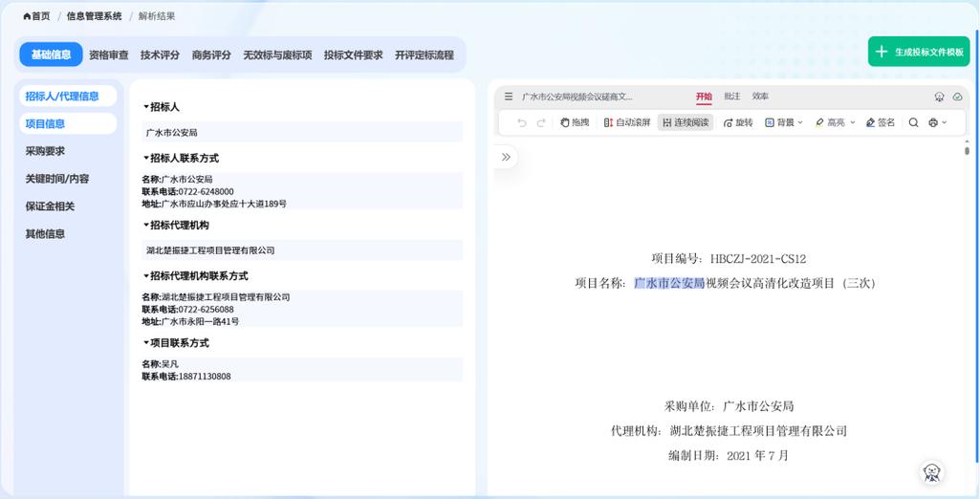Collapse the 招标代理机构 section
This screenshot has width=980, height=499.
click(x=146, y=225)
